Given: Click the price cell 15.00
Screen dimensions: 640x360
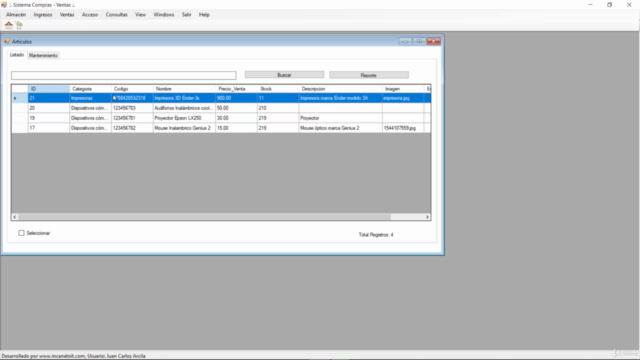Looking at the screenshot, I should click(x=236, y=128).
